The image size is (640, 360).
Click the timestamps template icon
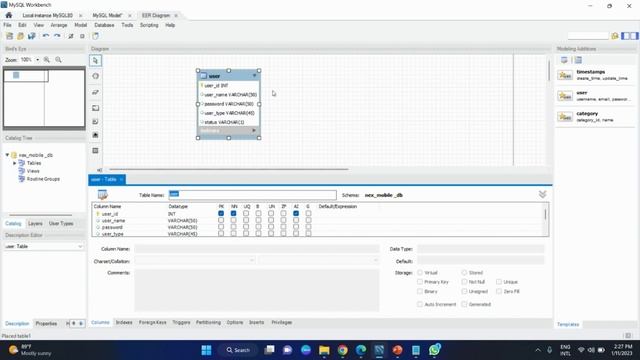565,75
